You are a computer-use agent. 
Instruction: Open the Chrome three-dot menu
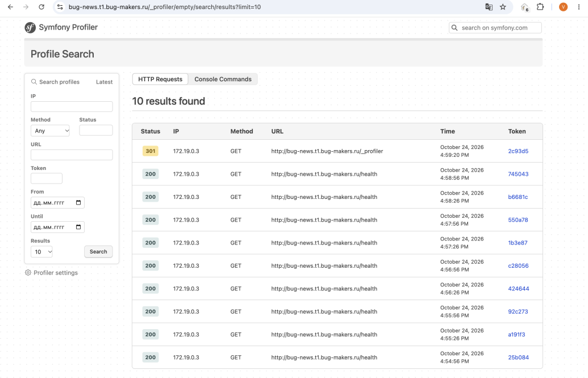pos(578,7)
